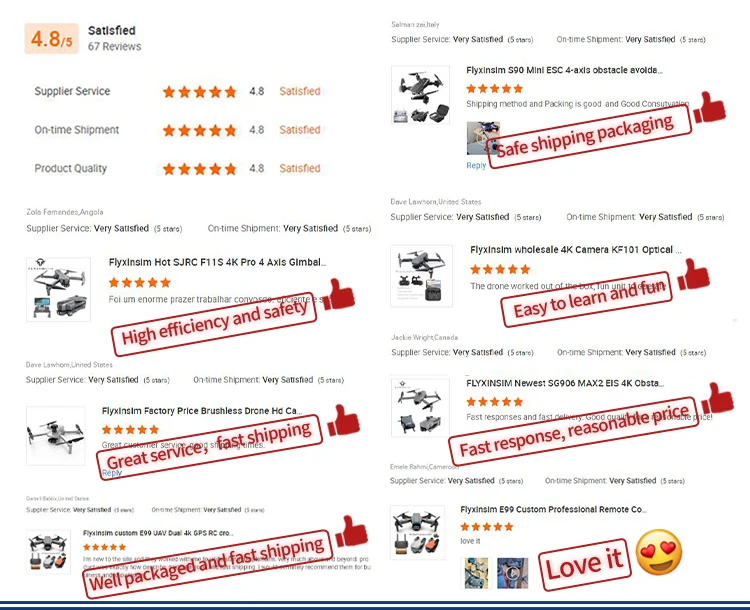Open the Flyxinsim S90 Mini ESC product title
Image resolution: width=750 pixels, height=610 pixels.
[x=564, y=70]
